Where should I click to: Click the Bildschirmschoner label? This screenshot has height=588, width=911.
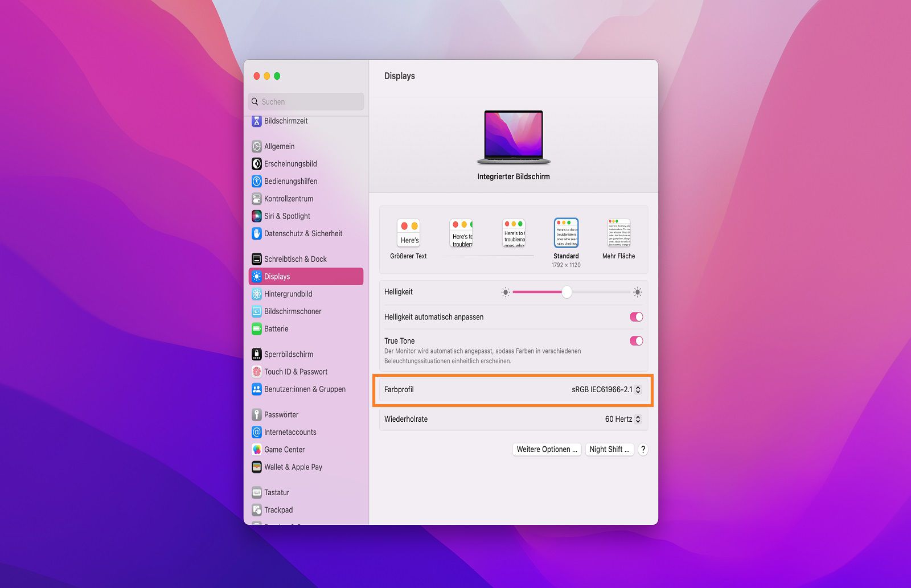point(293,311)
